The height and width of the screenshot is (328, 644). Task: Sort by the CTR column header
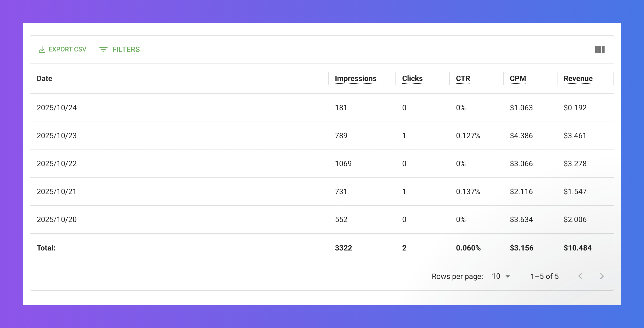463,78
